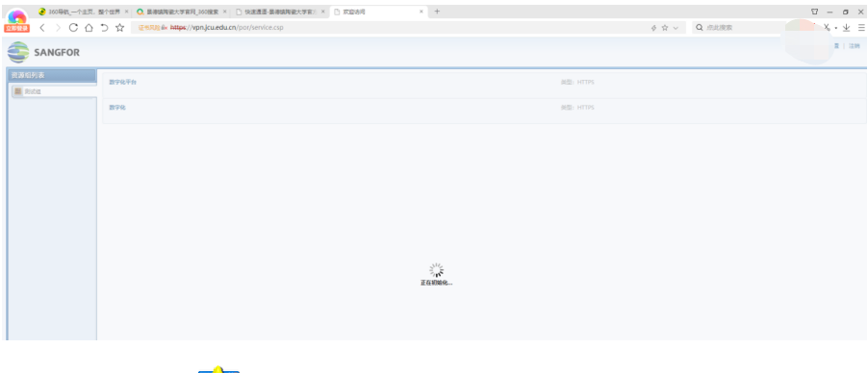Click the 注销 logout link
868x373 pixels.
(855, 46)
